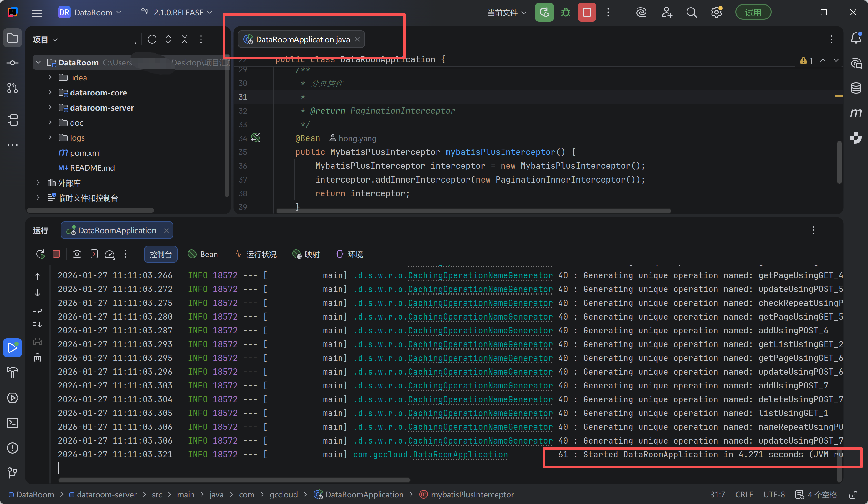Screen dimensions: 868x504
Task: Open the Maven tool window icon
Action: [x=856, y=113]
